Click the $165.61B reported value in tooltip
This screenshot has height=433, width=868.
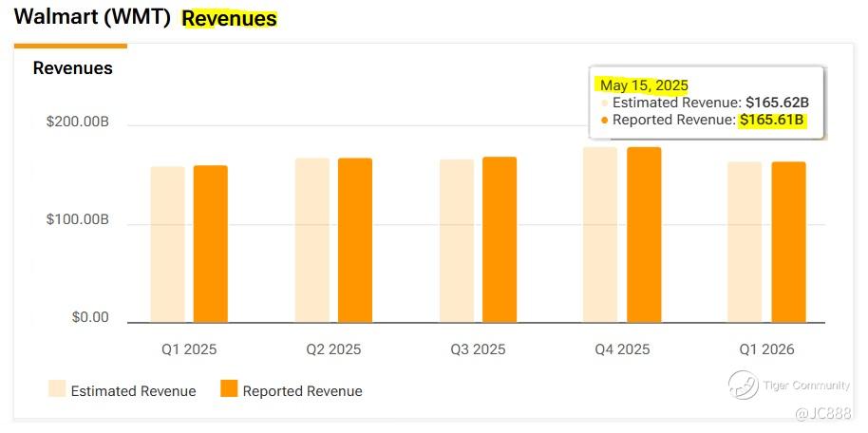(x=772, y=121)
